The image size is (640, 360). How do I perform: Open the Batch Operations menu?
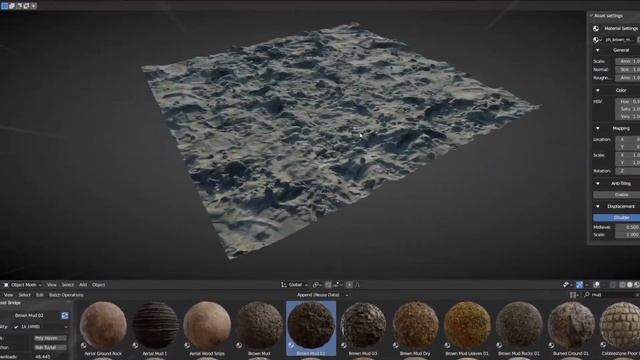(x=66, y=295)
